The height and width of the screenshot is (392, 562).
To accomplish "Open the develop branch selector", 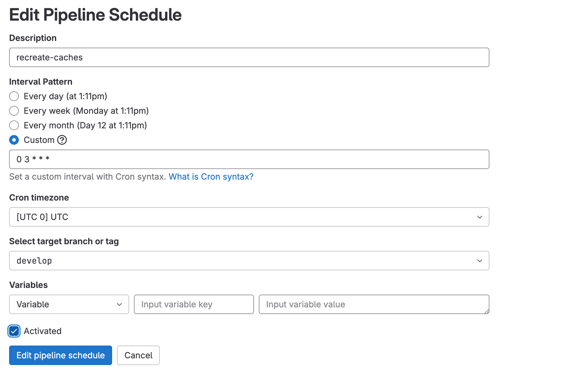I will 249,260.
